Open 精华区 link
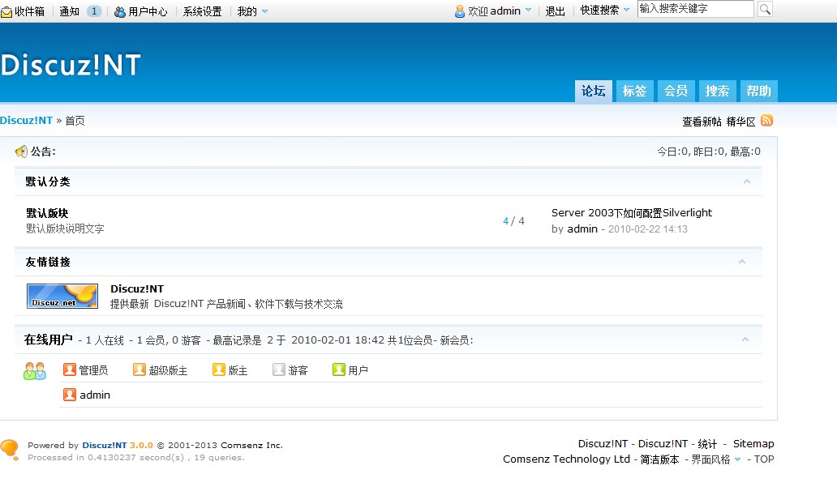837x504 pixels. click(741, 122)
